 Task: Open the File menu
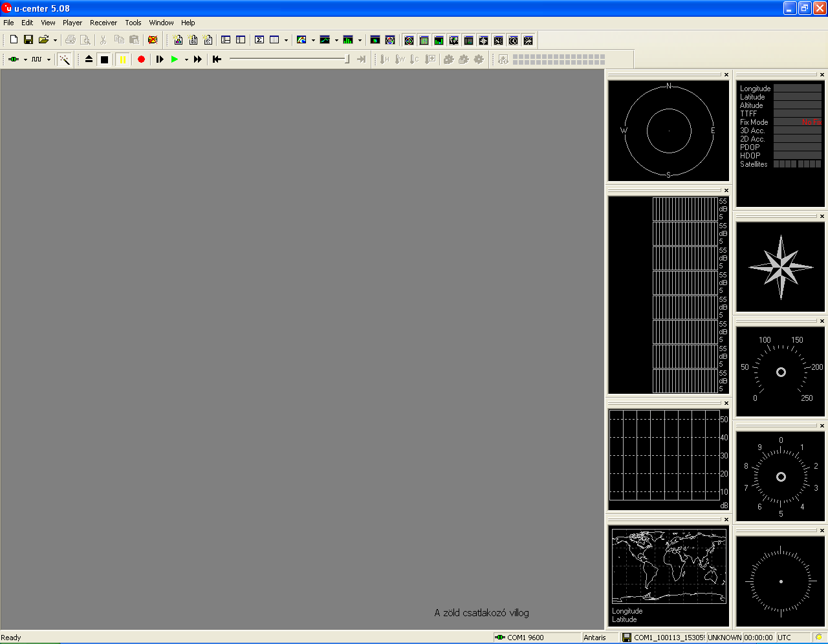pos(8,23)
